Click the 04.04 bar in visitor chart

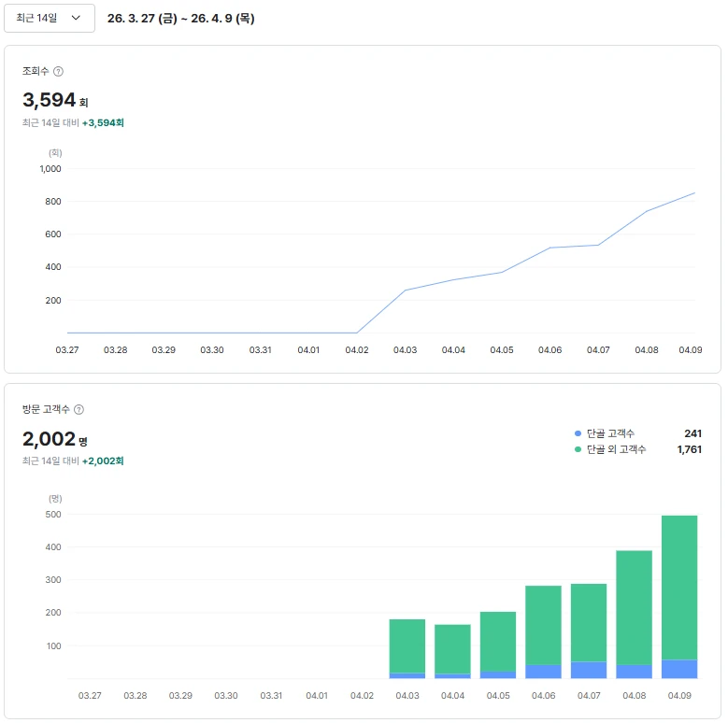[x=452, y=651]
